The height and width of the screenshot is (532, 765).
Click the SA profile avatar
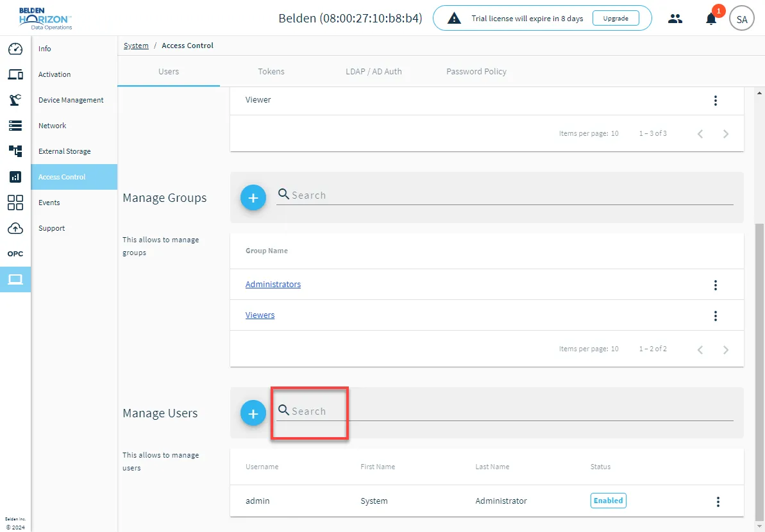pos(741,19)
